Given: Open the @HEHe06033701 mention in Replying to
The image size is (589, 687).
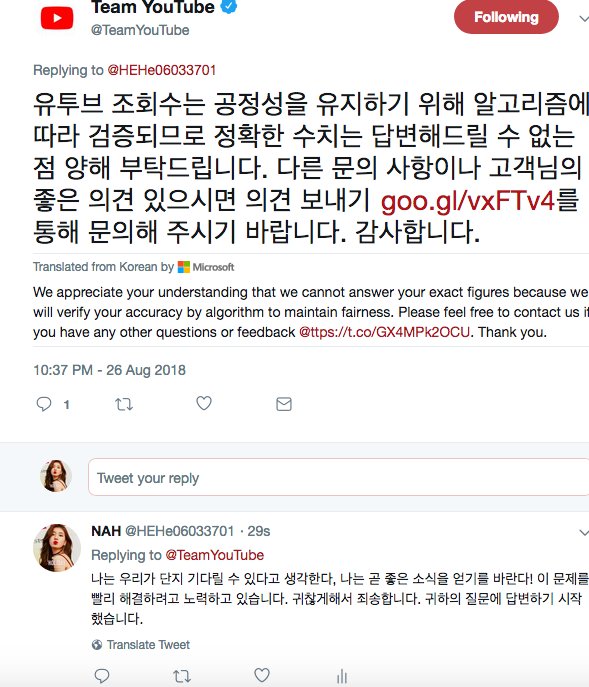Looking at the screenshot, I should pyautogui.click(x=162, y=70).
